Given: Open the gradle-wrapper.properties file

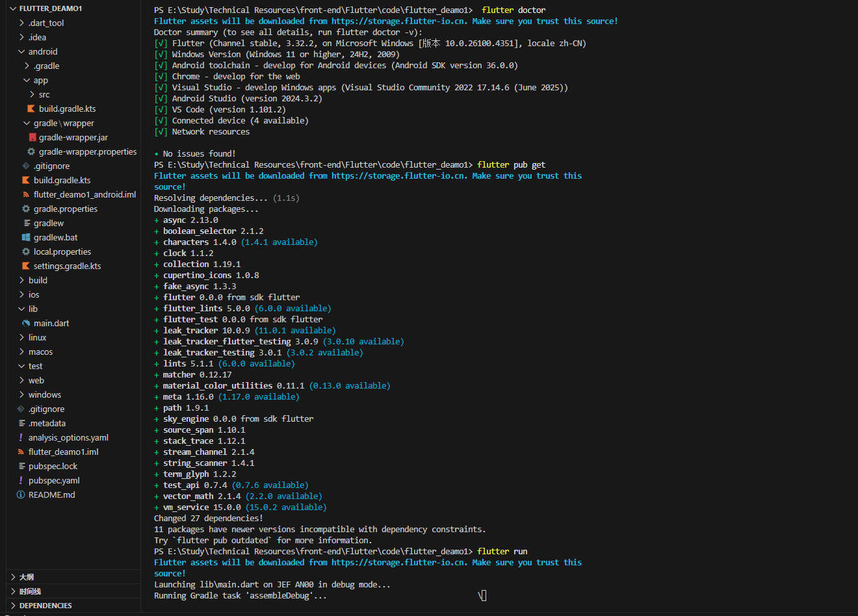Looking at the screenshot, I should tap(88, 151).
